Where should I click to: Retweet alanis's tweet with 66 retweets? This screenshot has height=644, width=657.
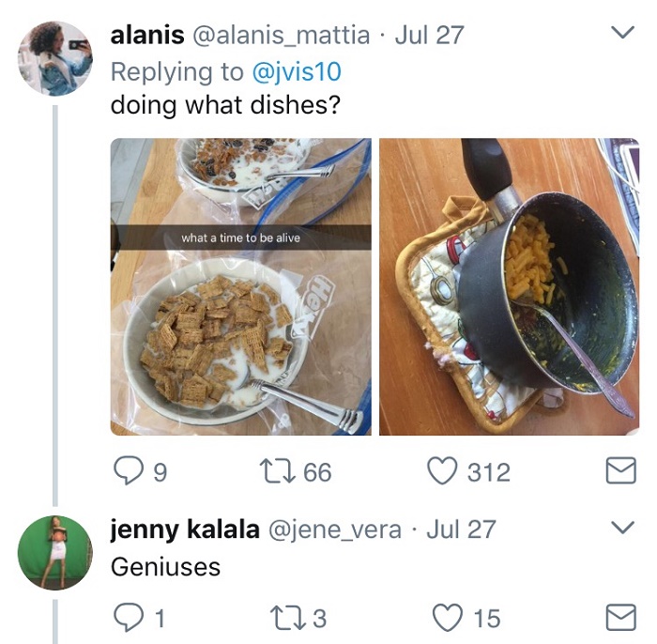[283, 471]
